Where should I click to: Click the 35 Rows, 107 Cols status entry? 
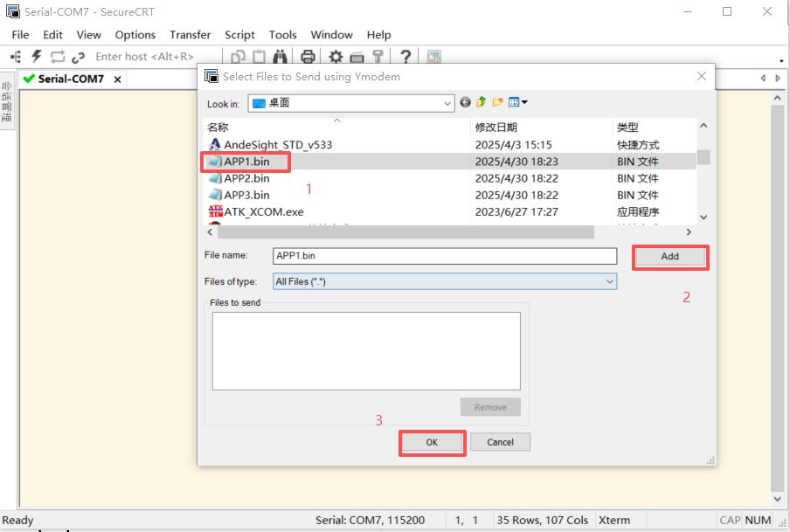(x=542, y=520)
